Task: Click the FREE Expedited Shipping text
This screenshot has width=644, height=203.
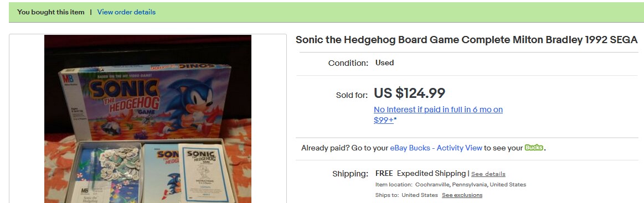Action: coord(421,173)
